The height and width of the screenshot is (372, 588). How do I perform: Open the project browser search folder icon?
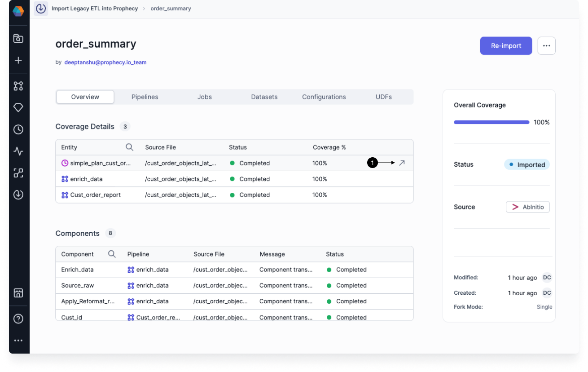coord(18,39)
